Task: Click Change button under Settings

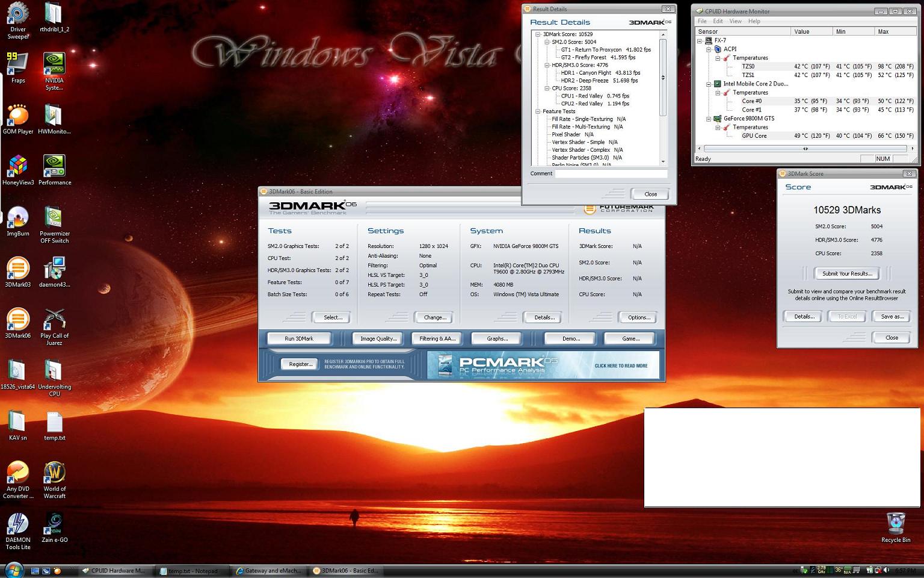Action: point(435,317)
